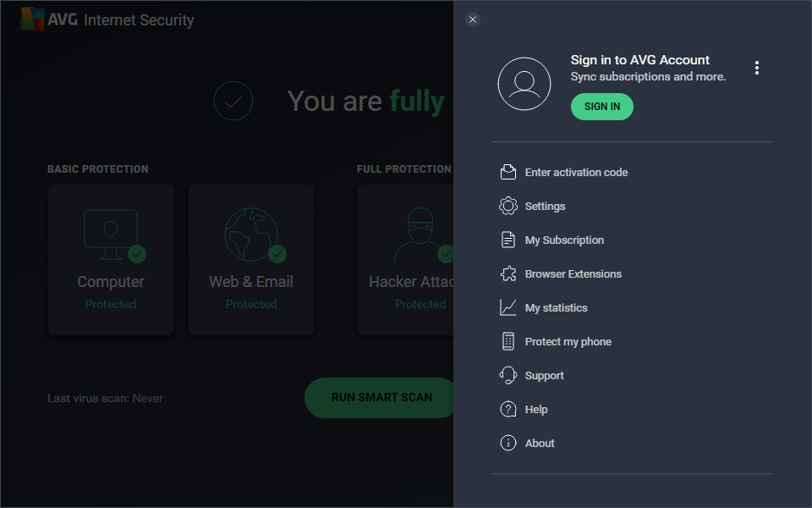
Task: Click the My statistics chart icon
Action: (508, 307)
